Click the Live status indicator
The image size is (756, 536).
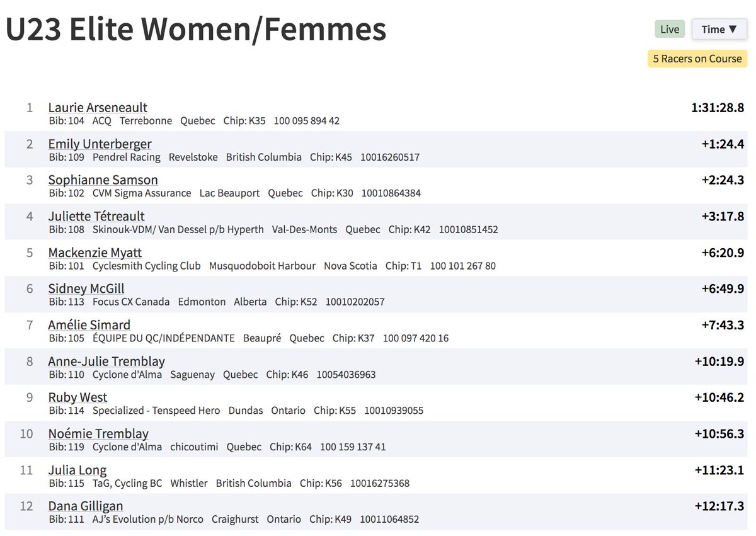tap(669, 29)
